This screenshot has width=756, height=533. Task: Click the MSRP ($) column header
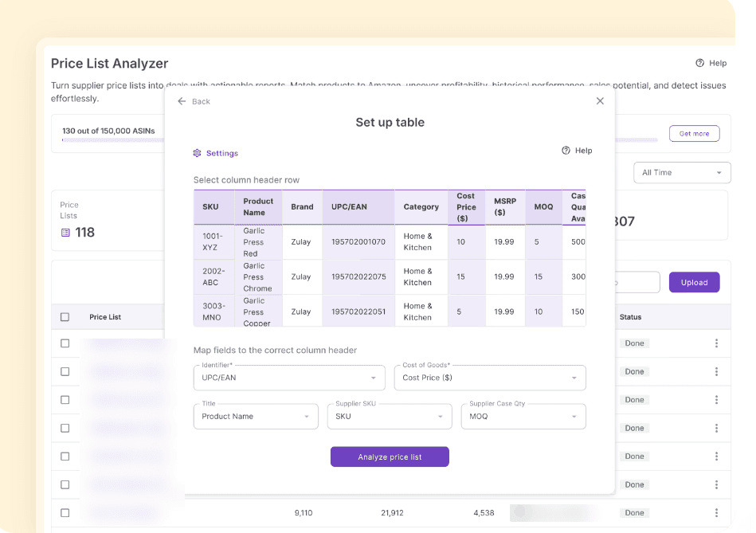click(505, 207)
